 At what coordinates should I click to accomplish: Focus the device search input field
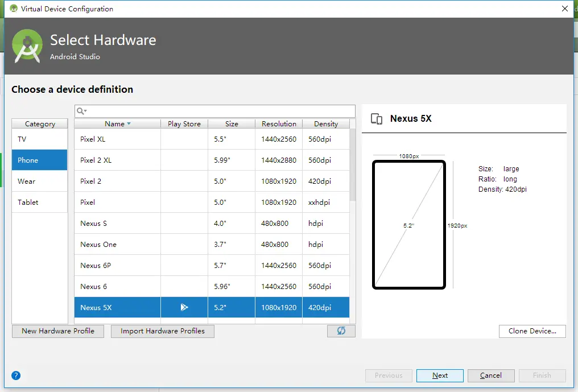tap(215, 111)
